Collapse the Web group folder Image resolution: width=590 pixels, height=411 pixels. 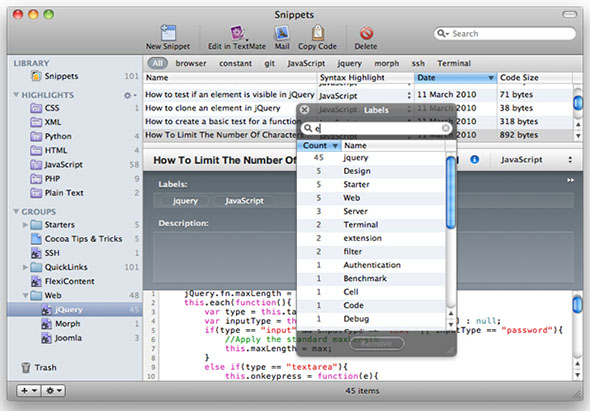click(x=25, y=295)
